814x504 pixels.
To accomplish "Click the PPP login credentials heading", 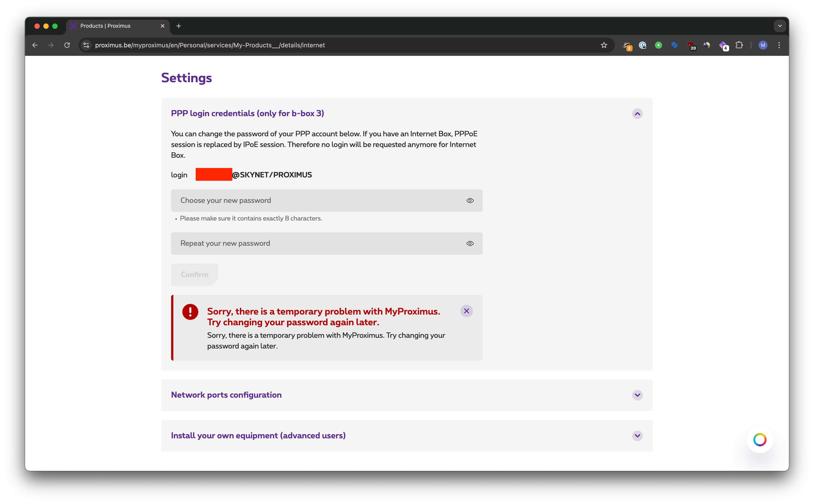I will [x=247, y=113].
